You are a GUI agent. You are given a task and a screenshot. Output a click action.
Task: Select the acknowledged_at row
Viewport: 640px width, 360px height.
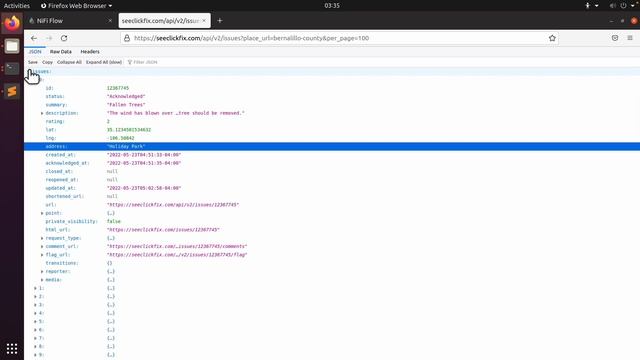332,163
